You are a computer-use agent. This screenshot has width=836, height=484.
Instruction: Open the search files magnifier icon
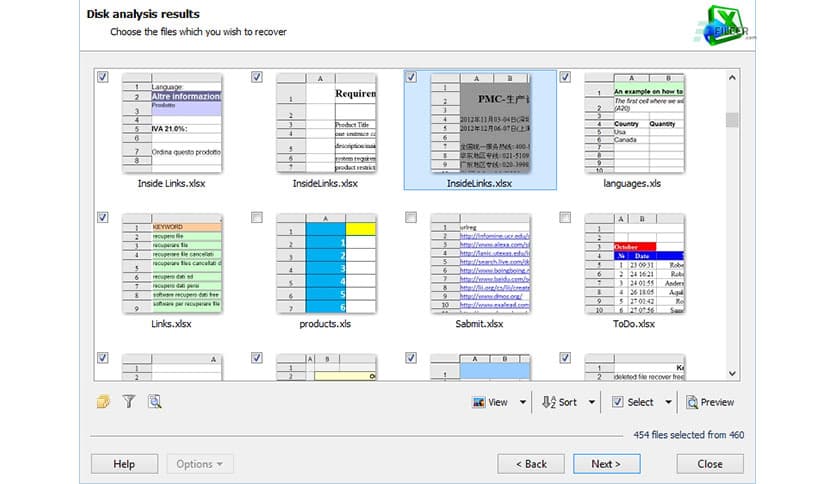click(155, 401)
